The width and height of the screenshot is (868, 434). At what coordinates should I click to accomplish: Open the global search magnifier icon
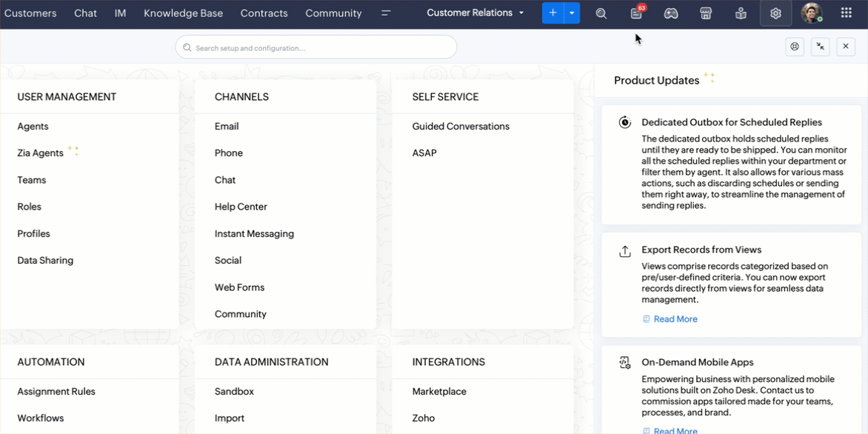(601, 13)
